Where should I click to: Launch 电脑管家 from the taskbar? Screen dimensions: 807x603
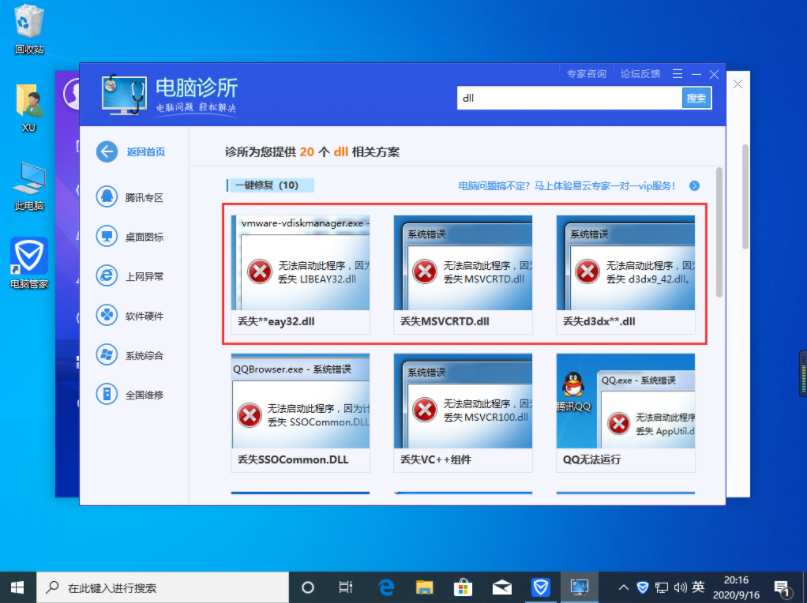point(541,587)
